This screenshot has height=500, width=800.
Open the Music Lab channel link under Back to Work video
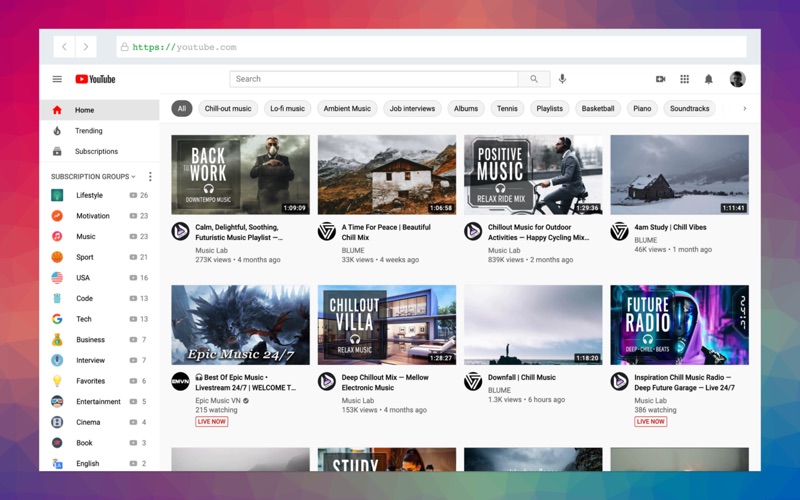coord(211,251)
